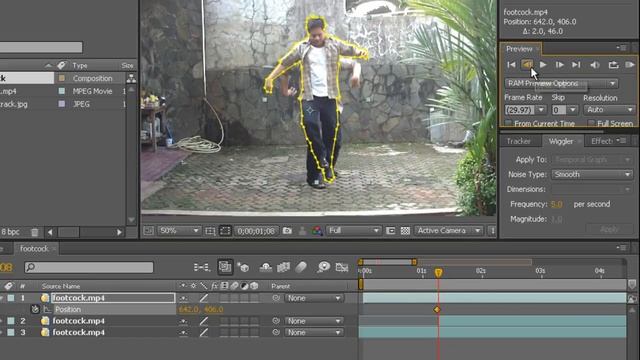Open Noise Type Smooth dropdown

592,174
